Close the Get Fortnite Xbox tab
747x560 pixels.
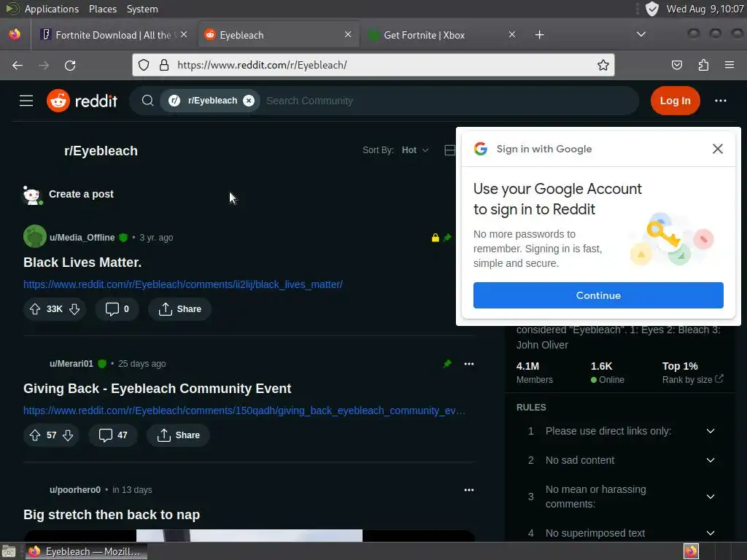[511, 34]
